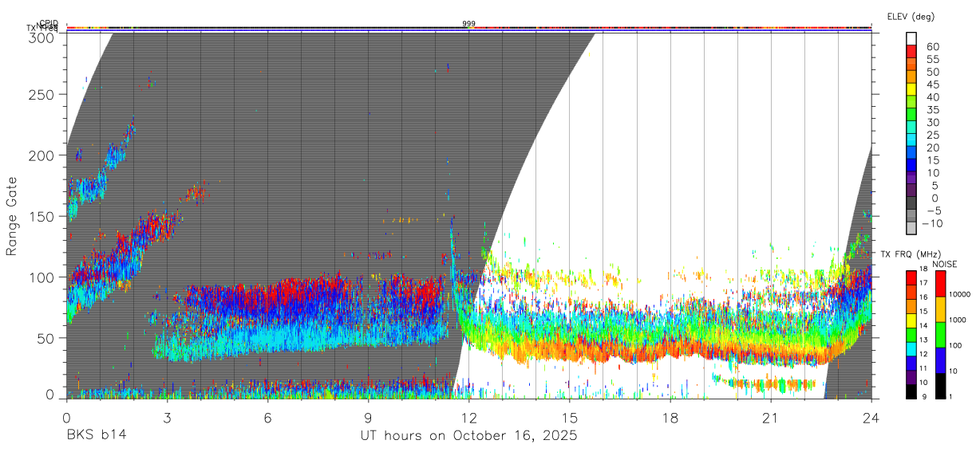Click the y-axis tick label 100
980x452 pixels.
(x=41, y=277)
